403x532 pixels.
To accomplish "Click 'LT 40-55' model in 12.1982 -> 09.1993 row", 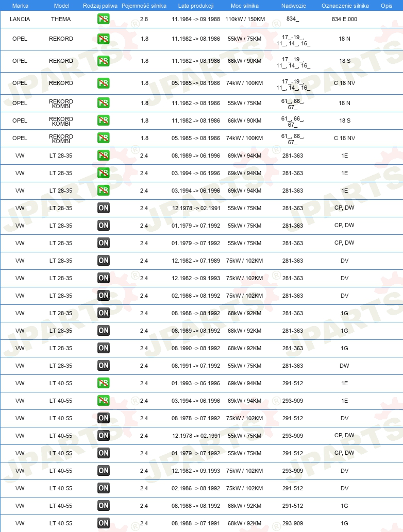I will click(61, 471).
